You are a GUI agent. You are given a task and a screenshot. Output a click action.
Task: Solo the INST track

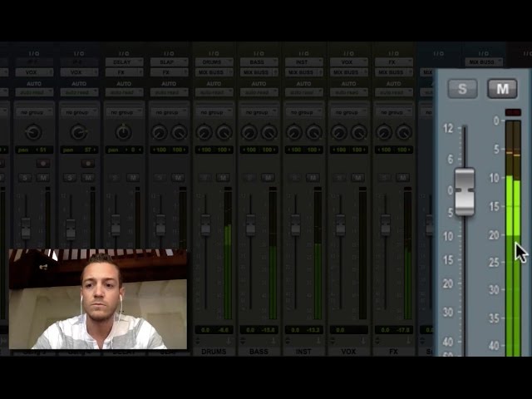[295, 177]
